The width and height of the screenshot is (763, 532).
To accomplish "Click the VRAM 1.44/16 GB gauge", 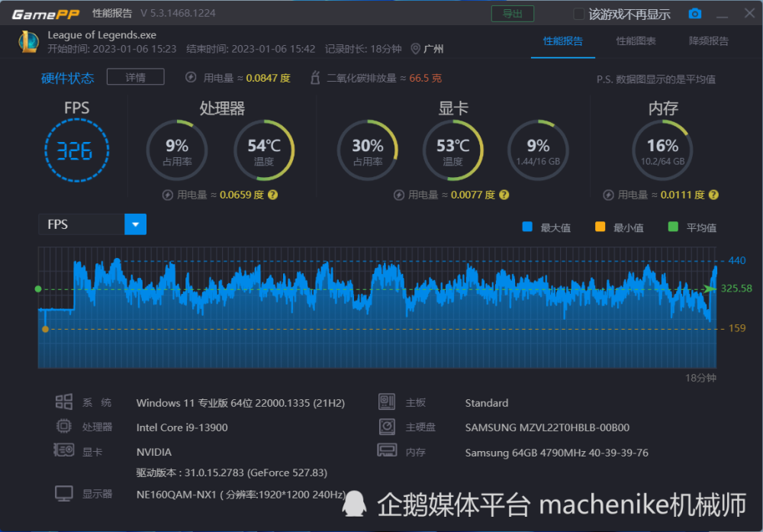I will pyautogui.click(x=538, y=150).
